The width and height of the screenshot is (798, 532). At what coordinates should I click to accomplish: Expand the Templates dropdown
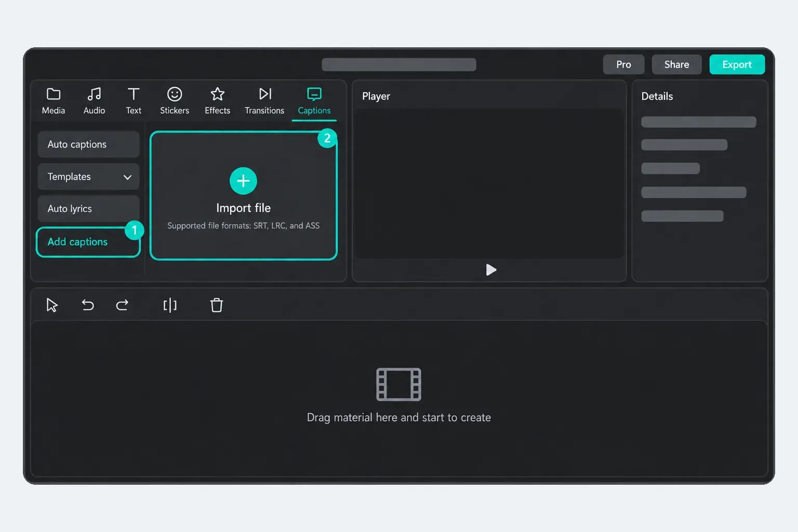tap(88, 177)
